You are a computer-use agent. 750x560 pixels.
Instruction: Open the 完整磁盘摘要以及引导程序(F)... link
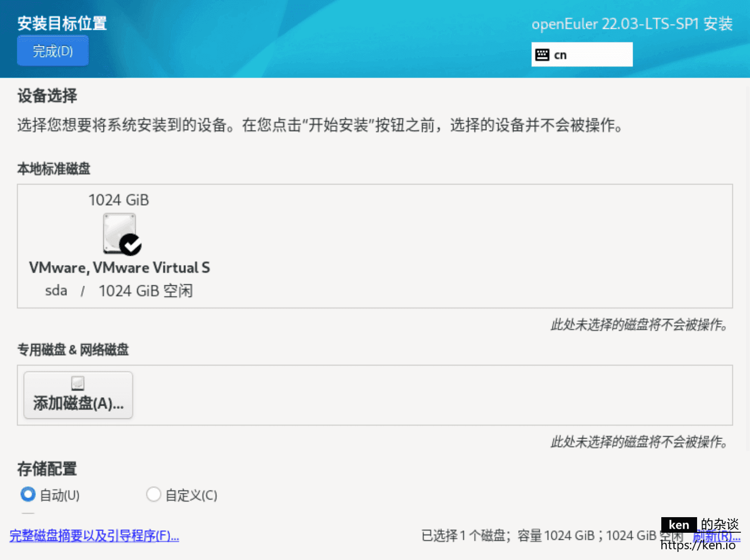94,535
